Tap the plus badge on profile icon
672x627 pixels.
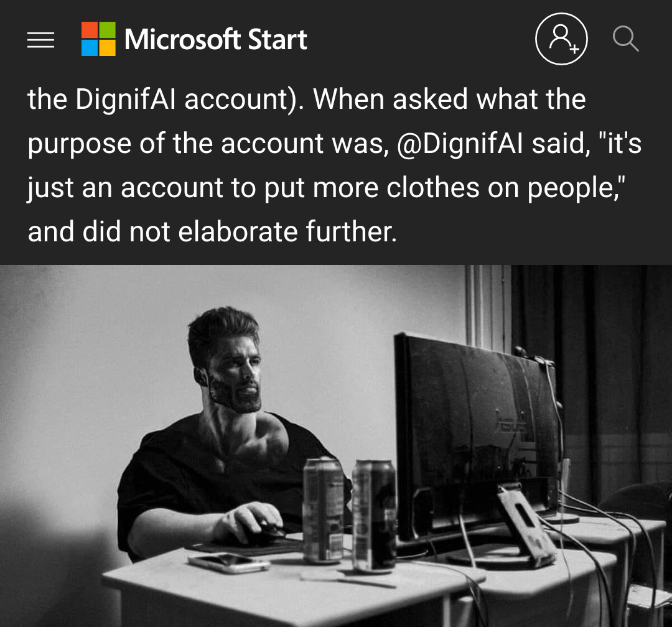pos(574,49)
